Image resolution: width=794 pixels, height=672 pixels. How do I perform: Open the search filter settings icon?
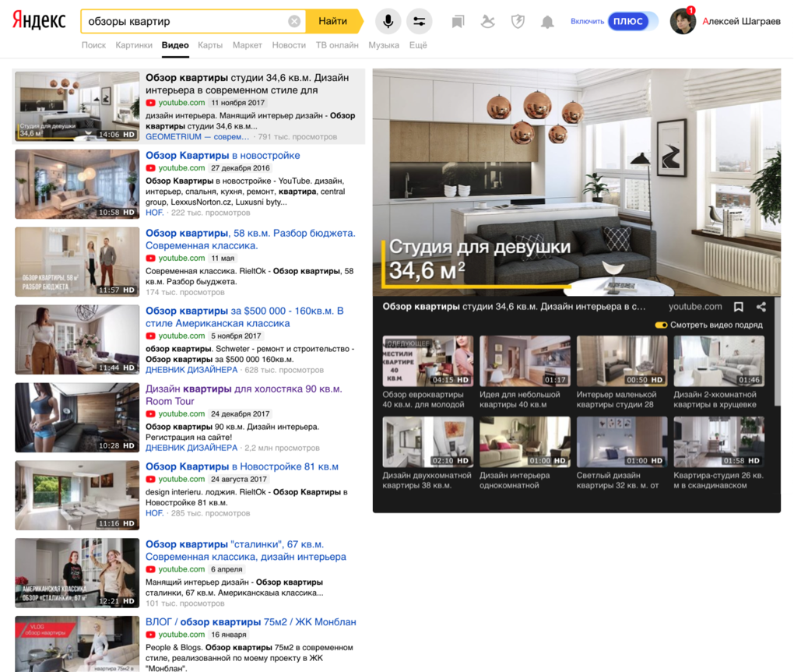point(420,21)
